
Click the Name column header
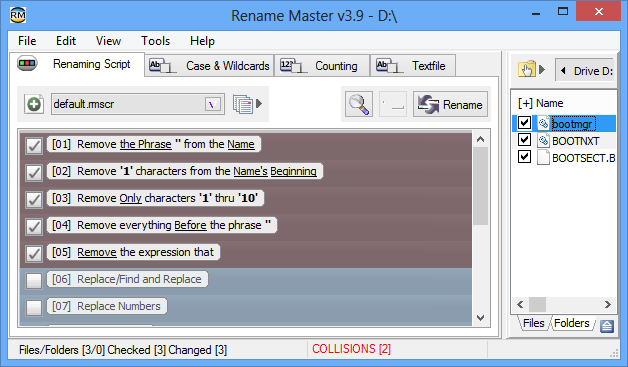[x=550, y=103]
